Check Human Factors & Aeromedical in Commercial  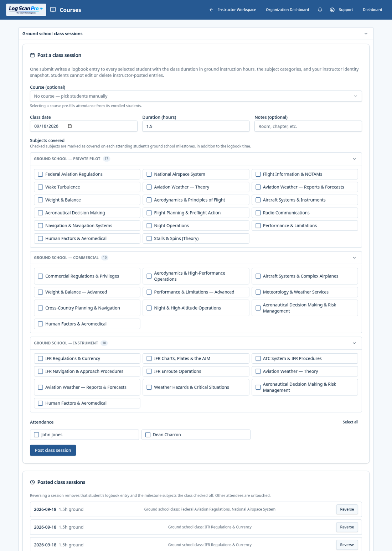pyautogui.click(x=40, y=324)
